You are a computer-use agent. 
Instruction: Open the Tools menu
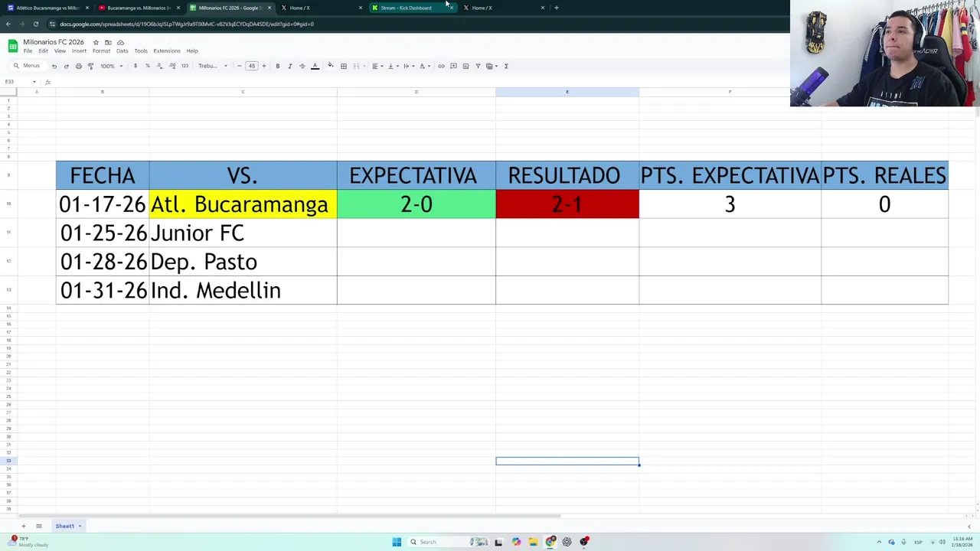click(x=141, y=51)
